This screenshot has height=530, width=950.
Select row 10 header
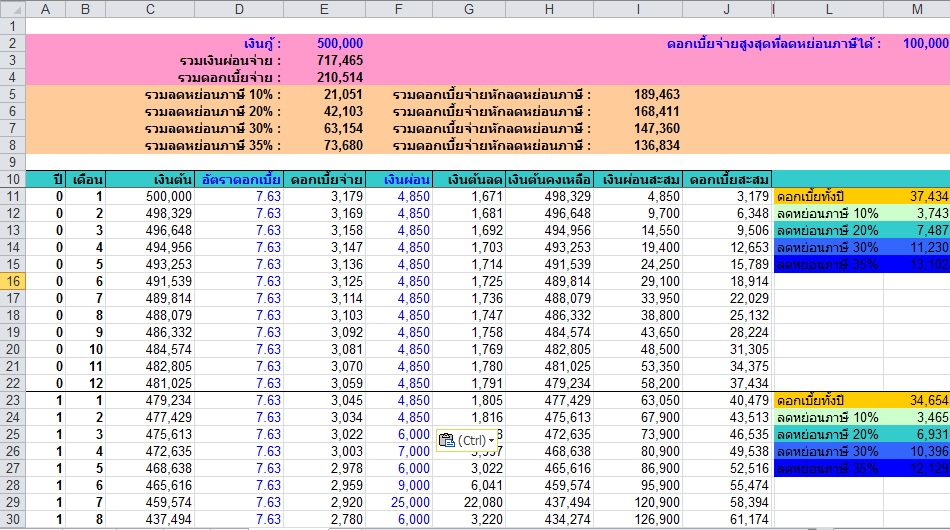click(x=13, y=179)
